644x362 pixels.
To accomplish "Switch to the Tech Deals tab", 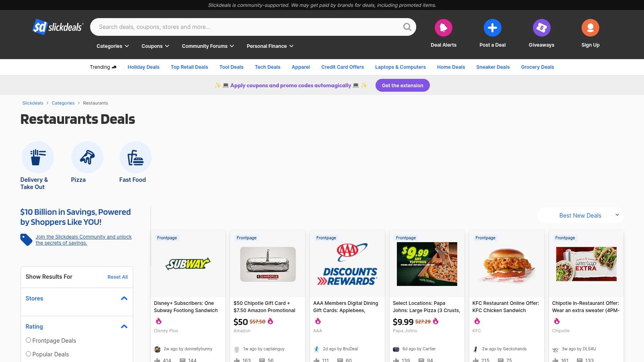I will 267,67.
